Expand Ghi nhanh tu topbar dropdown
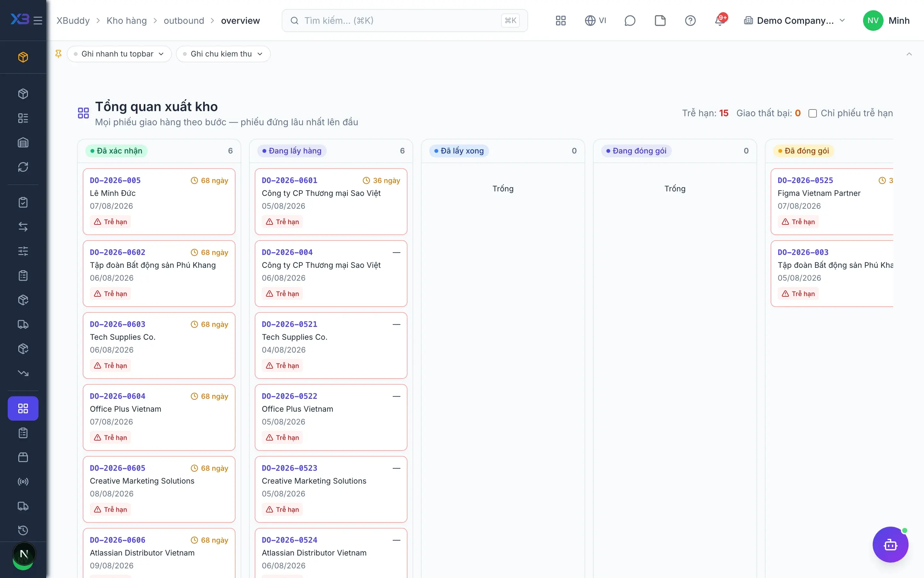 [119, 54]
